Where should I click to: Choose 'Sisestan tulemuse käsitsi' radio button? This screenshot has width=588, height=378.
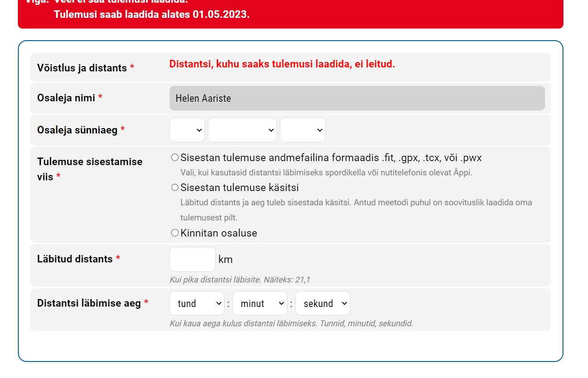pyautogui.click(x=175, y=187)
